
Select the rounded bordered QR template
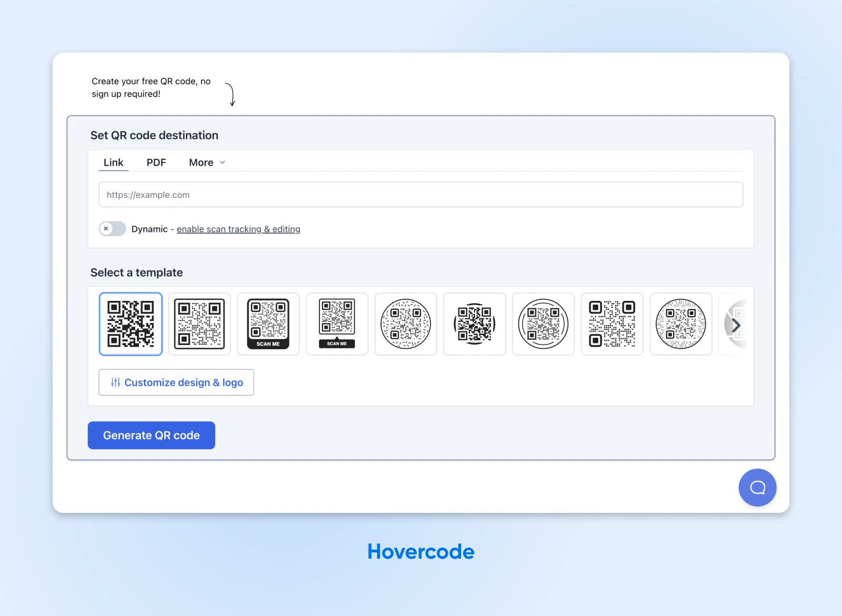click(x=199, y=324)
